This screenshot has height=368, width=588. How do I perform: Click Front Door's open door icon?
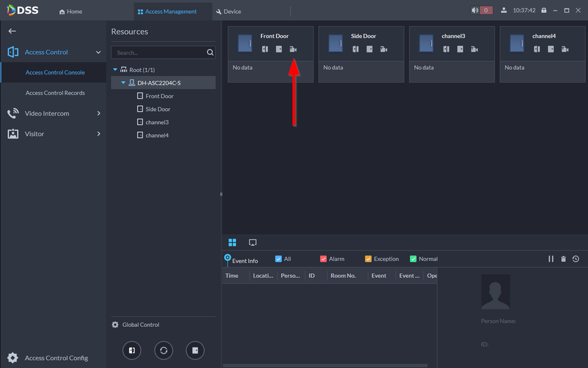(x=265, y=50)
